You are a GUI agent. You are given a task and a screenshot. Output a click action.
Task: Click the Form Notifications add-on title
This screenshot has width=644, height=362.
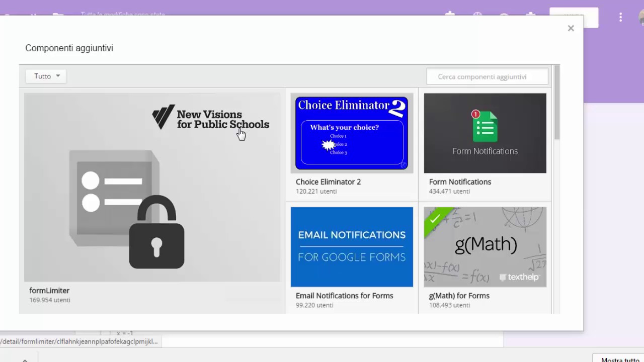pos(460,182)
